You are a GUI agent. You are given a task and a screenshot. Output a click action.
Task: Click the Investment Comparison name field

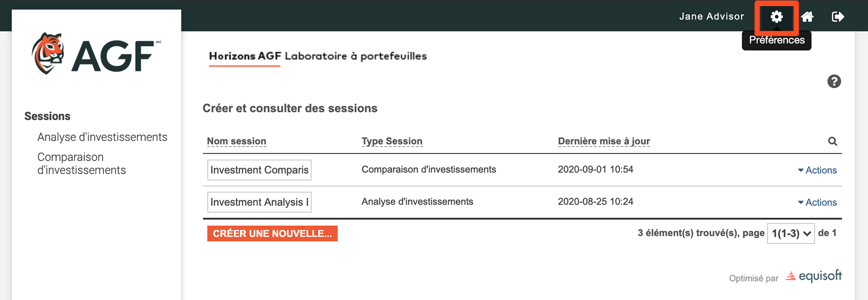[x=259, y=170]
